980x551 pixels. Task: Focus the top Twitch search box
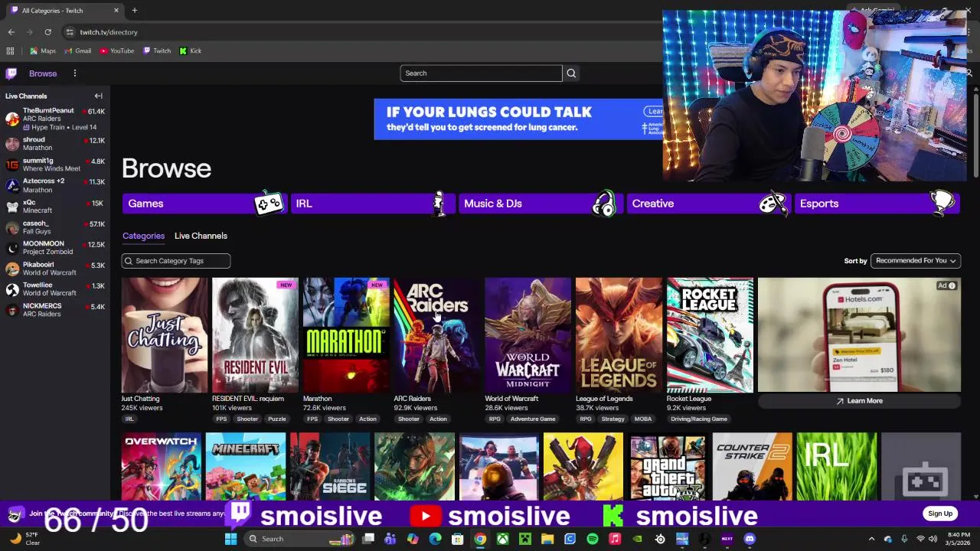click(x=481, y=73)
